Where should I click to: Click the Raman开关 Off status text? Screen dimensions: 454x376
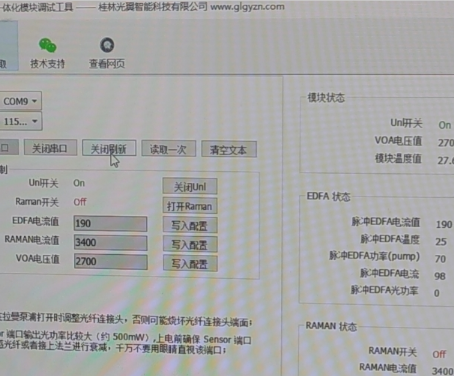click(x=80, y=202)
